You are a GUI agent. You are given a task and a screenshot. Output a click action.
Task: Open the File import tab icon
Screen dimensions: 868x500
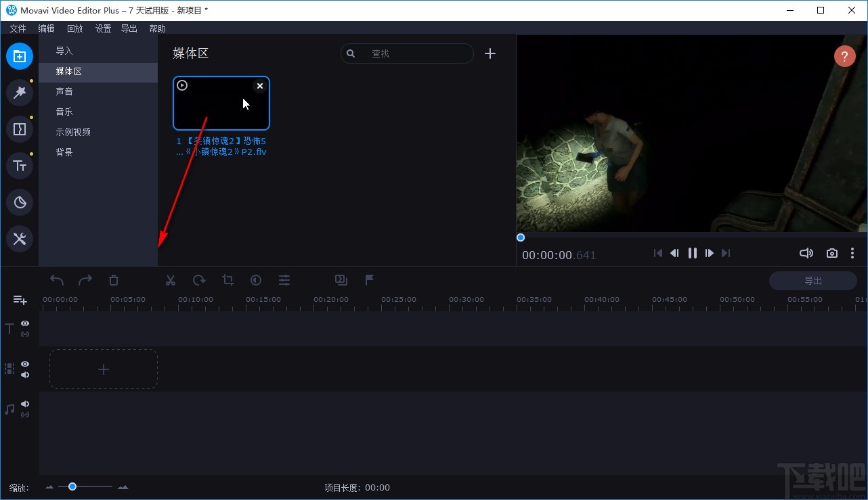tap(20, 56)
